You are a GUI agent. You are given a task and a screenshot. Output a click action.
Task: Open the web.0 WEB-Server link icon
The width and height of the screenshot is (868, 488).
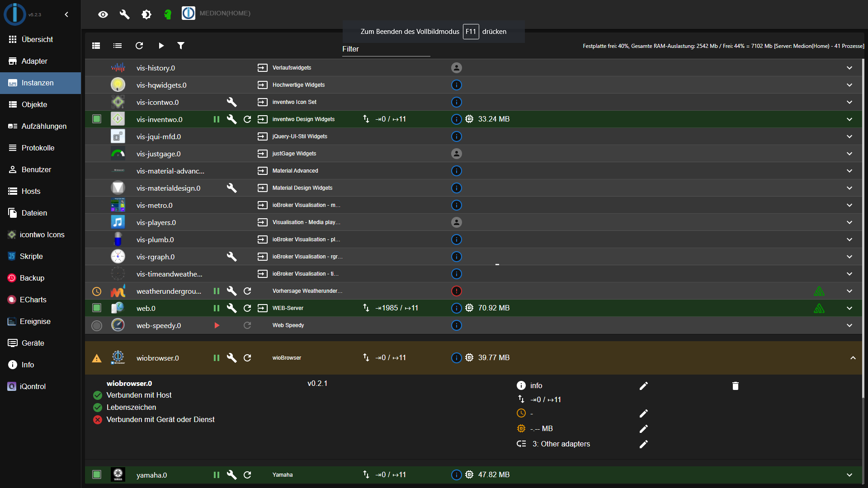coord(263,308)
